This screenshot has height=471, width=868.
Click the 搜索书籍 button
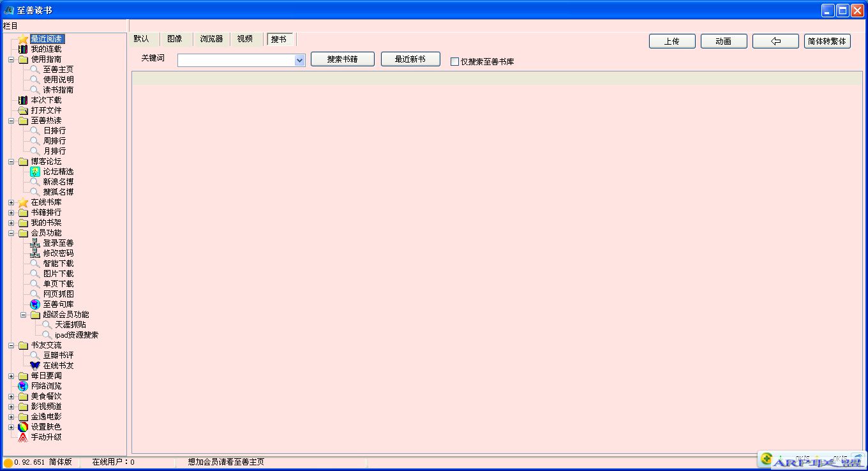(x=342, y=59)
